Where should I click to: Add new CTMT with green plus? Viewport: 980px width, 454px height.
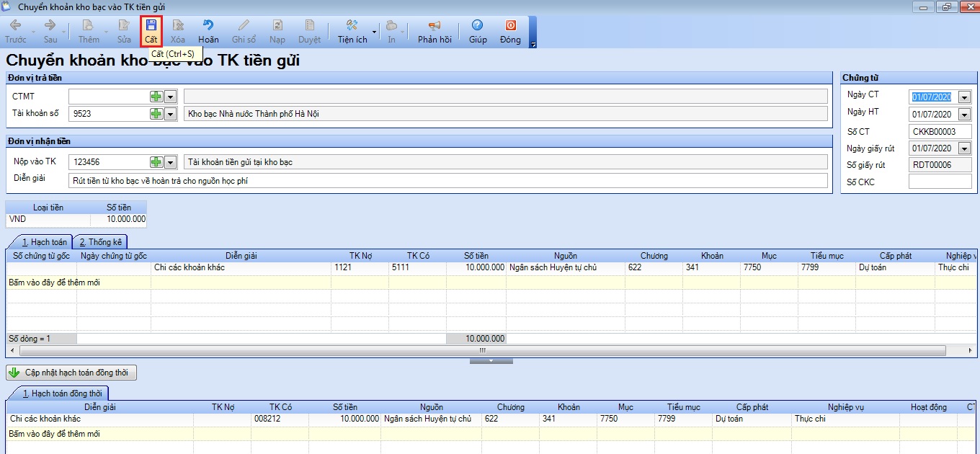(156, 97)
